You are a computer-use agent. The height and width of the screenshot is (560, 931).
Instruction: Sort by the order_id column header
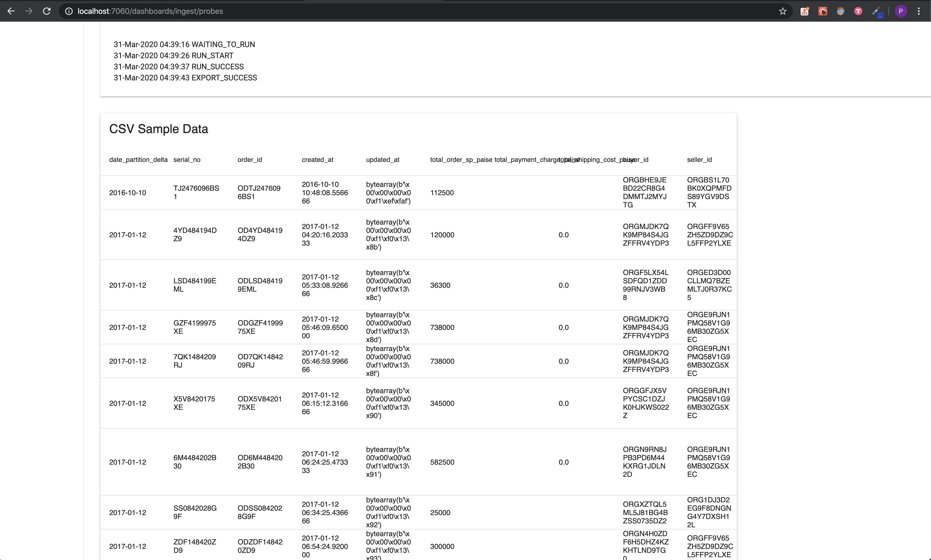[x=249, y=160]
